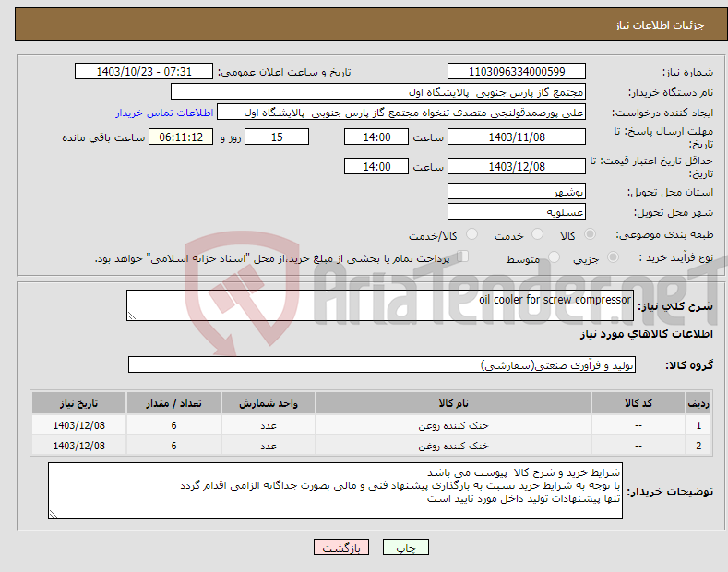Click the چاپ print button
Screen dimensions: 728x572
pos(405,547)
